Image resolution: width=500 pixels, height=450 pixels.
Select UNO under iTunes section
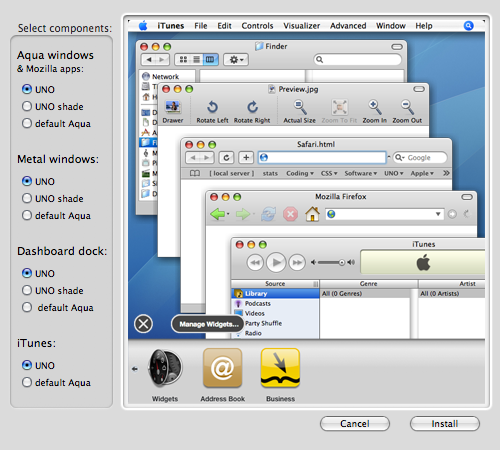27,365
